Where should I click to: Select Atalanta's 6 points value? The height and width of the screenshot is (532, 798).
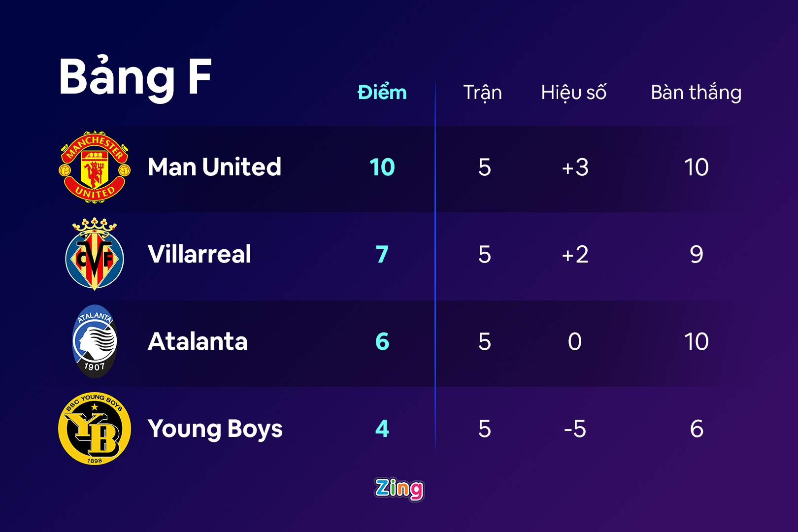pyautogui.click(x=382, y=341)
